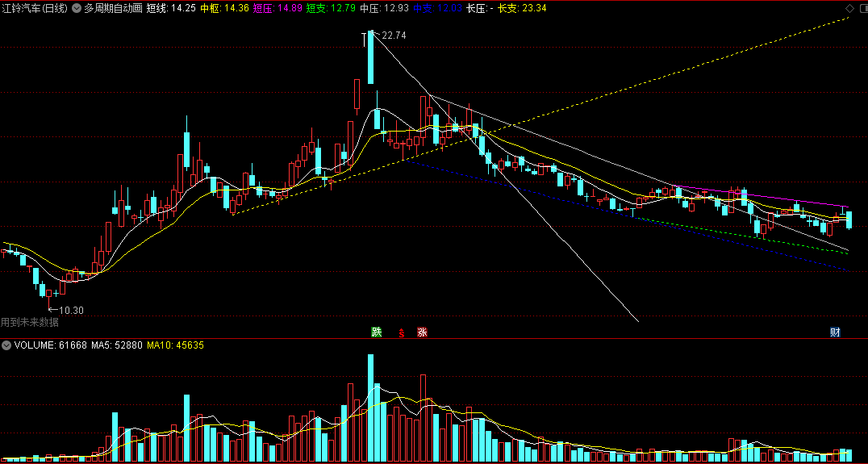
Task: Select the 长压: - label
Action: [480, 8]
